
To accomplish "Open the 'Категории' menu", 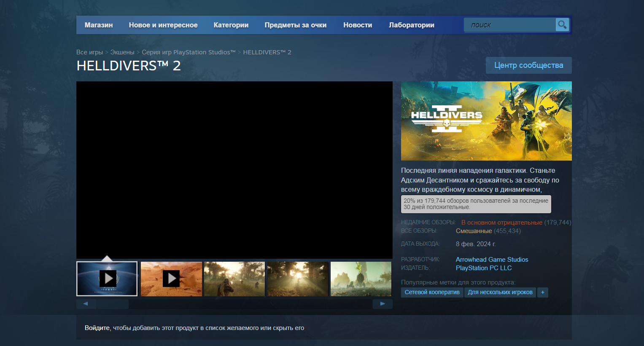I will [231, 25].
